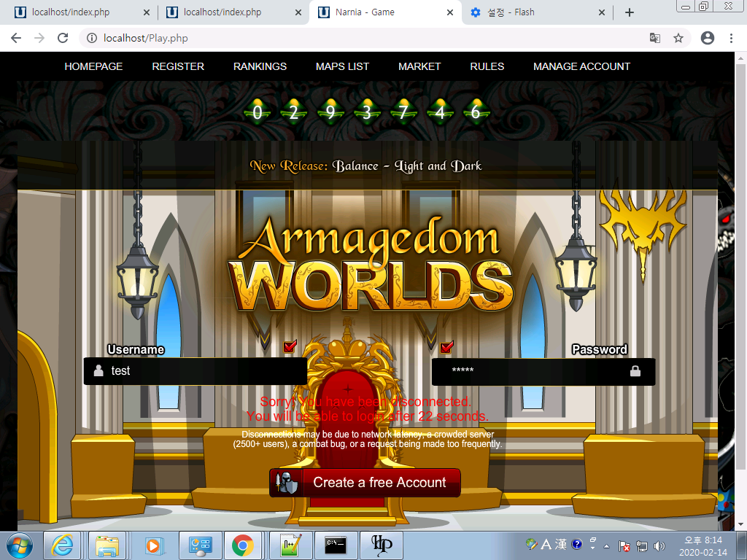Click the golden dragon skull emblem
The width and height of the screenshot is (747, 560).
(x=642, y=225)
